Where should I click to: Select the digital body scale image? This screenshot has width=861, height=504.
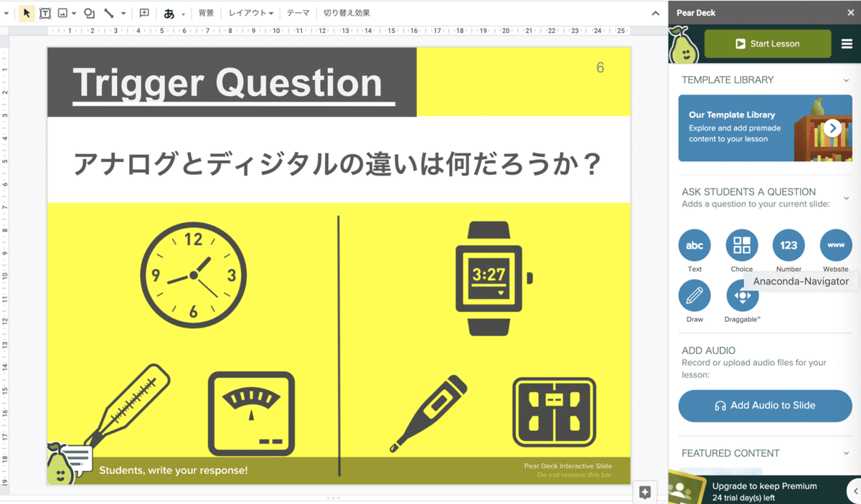pyautogui.click(x=555, y=412)
